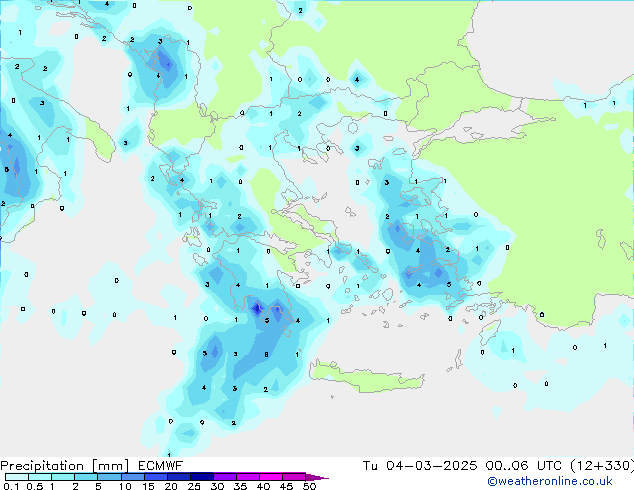This screenshot has width=634, height=490.
Task: Choose the 20–25 mm legend swatch
Action: click(178, 477)
